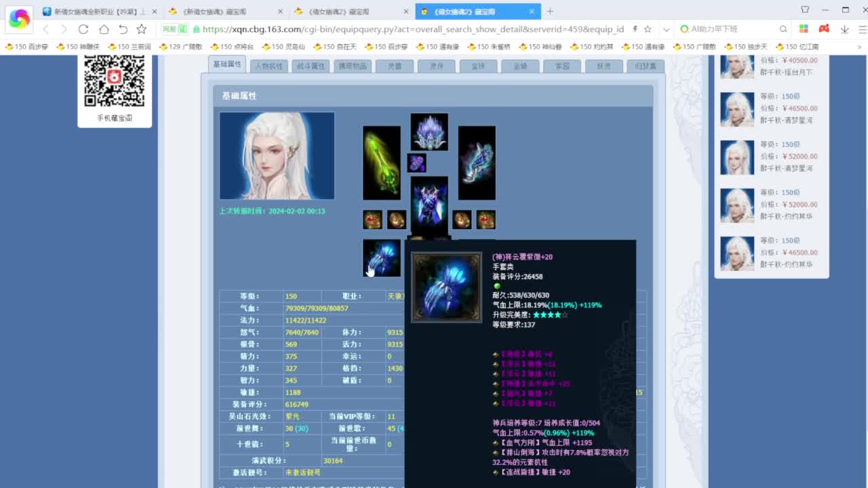This screenshot has height=488, width=868.
Task: Click the 敏捷 value 1188
Action: 293,392
